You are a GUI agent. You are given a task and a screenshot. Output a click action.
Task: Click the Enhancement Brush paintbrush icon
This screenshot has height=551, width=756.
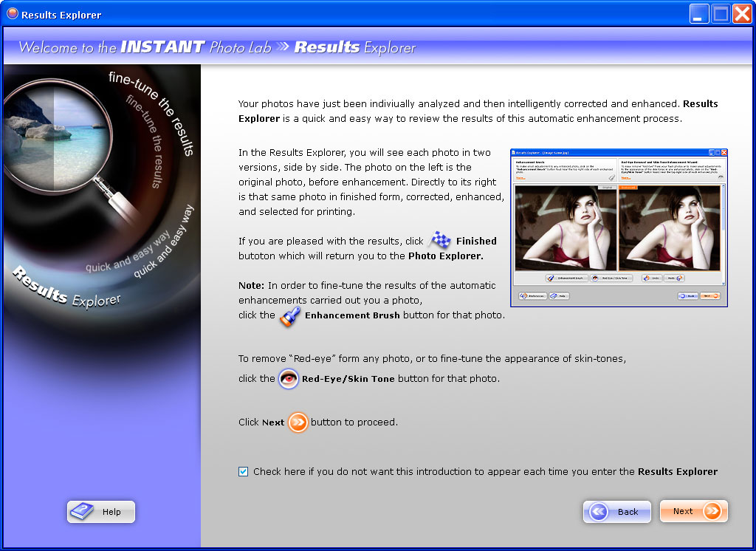(289, 316)
